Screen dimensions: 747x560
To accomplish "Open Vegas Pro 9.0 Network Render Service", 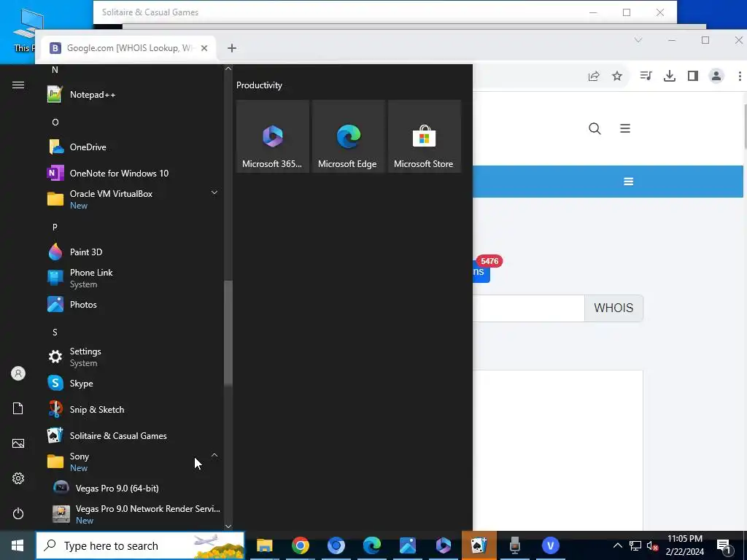I will pyautogui.click(x=133, y=514).
